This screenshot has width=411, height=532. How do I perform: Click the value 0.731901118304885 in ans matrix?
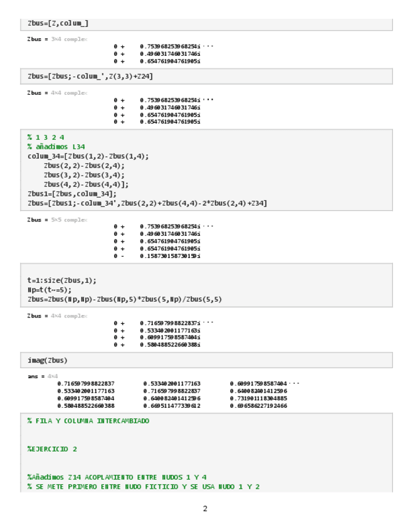point(258,398)
